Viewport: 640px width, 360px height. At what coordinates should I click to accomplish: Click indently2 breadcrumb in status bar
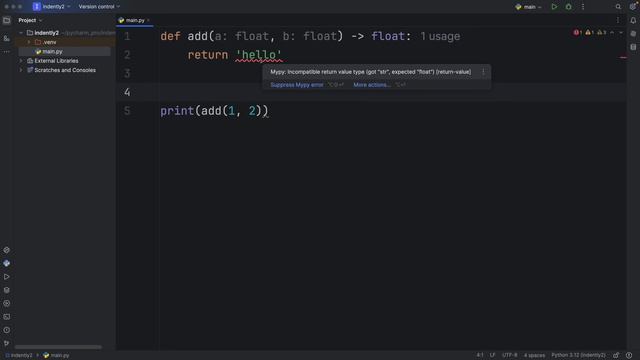(x=19, y=356)
